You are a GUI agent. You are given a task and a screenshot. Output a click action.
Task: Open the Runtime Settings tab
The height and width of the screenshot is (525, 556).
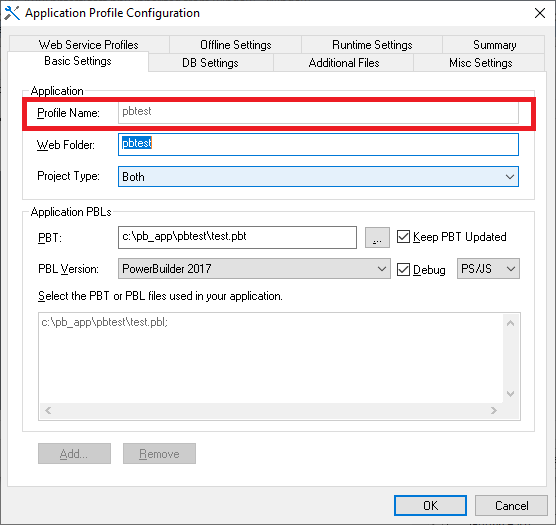pos(372,45)
